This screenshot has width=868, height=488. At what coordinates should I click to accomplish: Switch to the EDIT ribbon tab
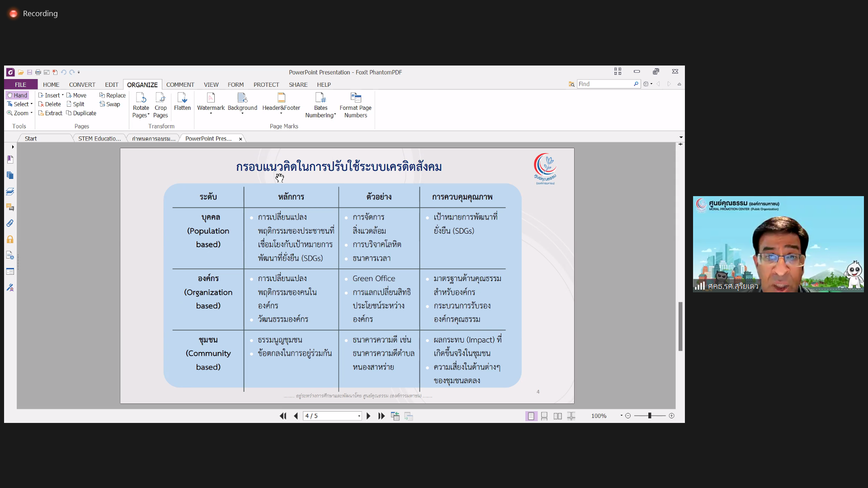pos(112,84)
